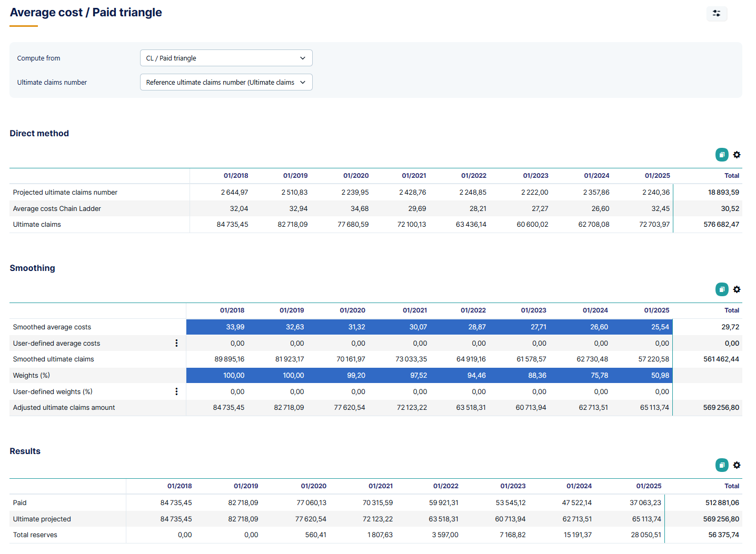Open the User-defined weights kebab menu

tap(176, 391)
